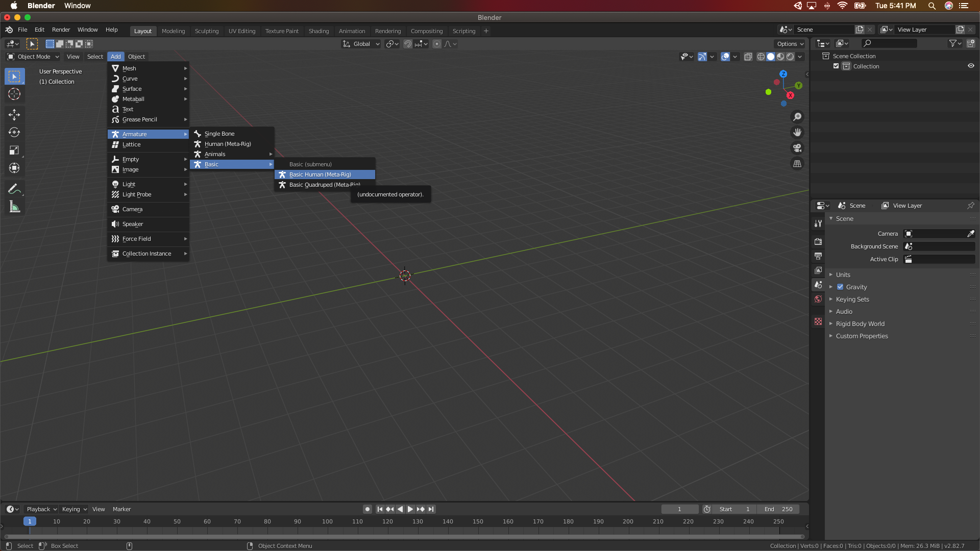Pick camera with eyedropper icon

click(x=970, y=234)
